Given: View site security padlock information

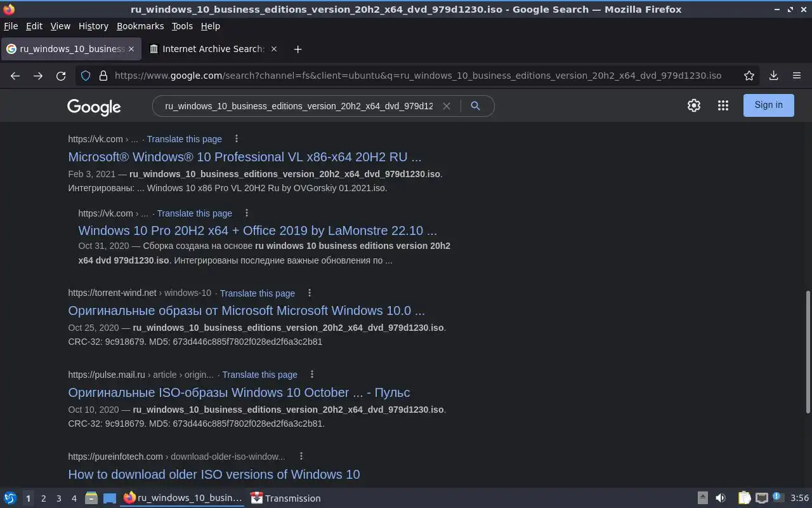Looking at the screenshot, I should [x=103, y=76].
